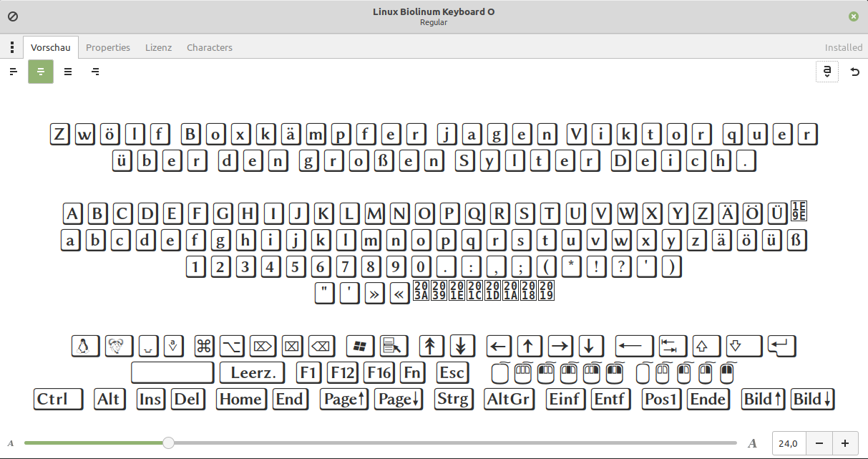Screen dimensions: 868x459
Task: Select the first preview layout icon
Action: pos(13,72)
